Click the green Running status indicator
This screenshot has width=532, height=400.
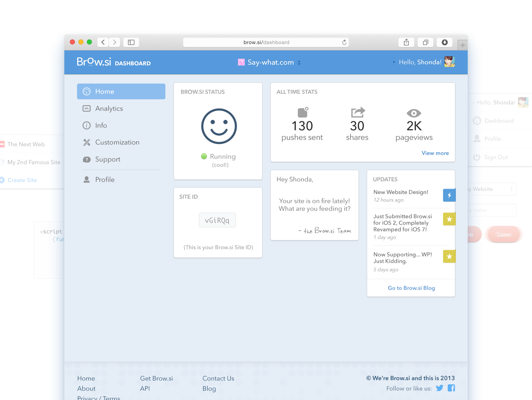click(204, 156)
